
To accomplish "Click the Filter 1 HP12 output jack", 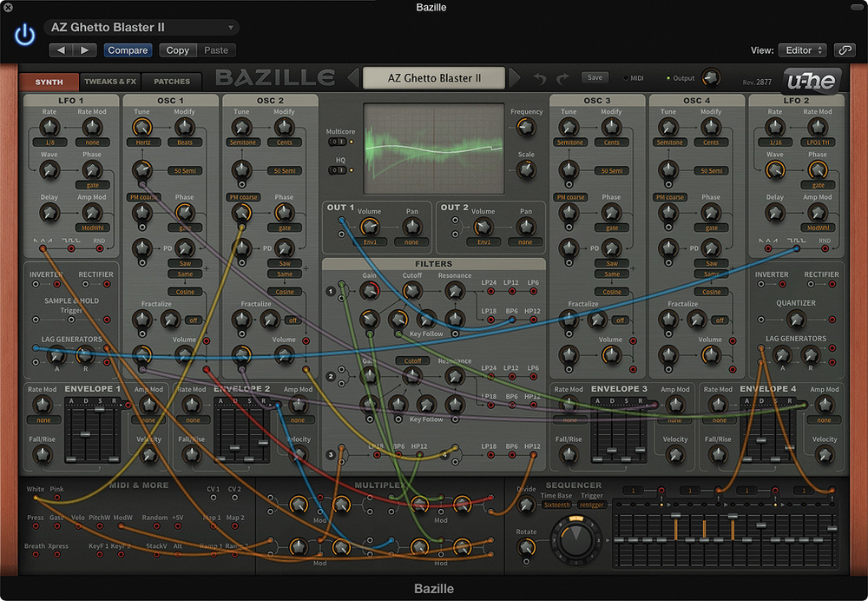I will pos(534,320).
